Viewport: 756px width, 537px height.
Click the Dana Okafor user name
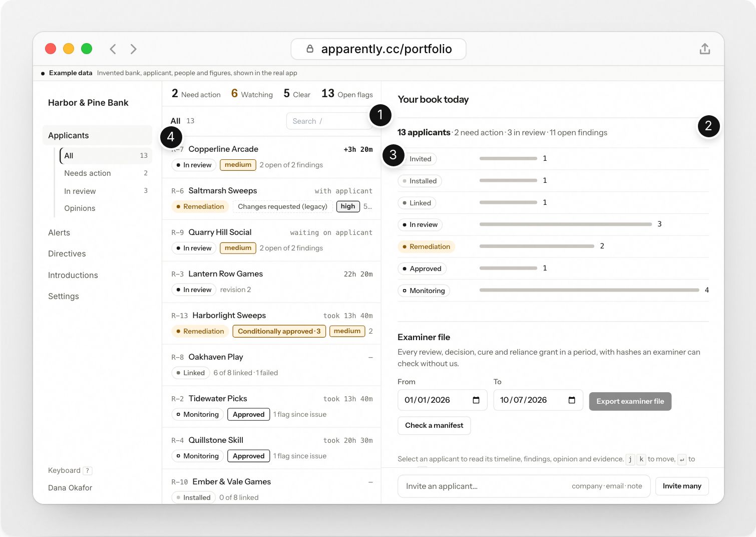tap(70, 488)
